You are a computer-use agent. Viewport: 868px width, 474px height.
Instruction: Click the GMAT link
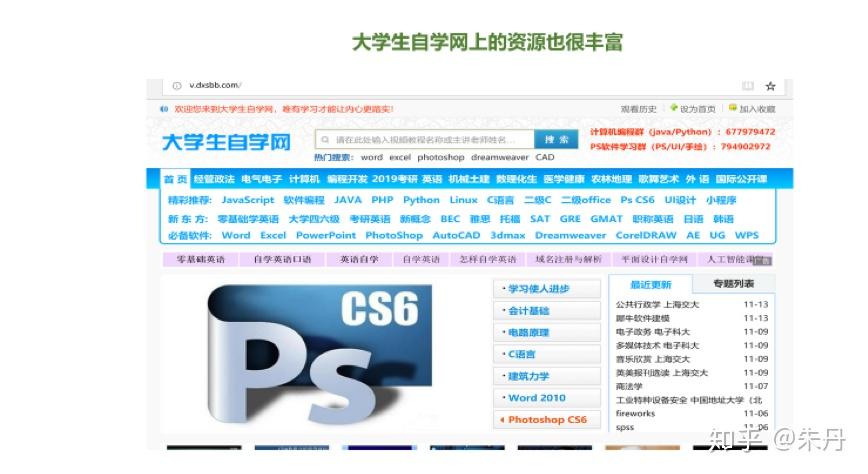[x=606, y=219]
